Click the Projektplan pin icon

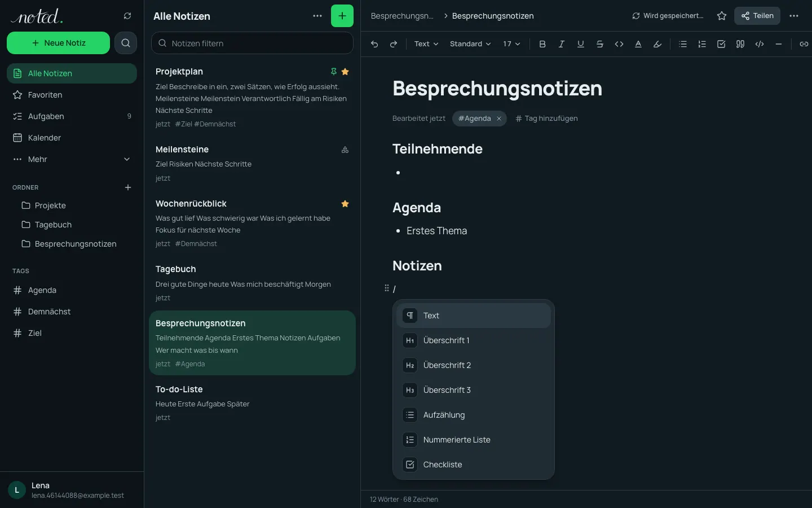pos(334,72)
